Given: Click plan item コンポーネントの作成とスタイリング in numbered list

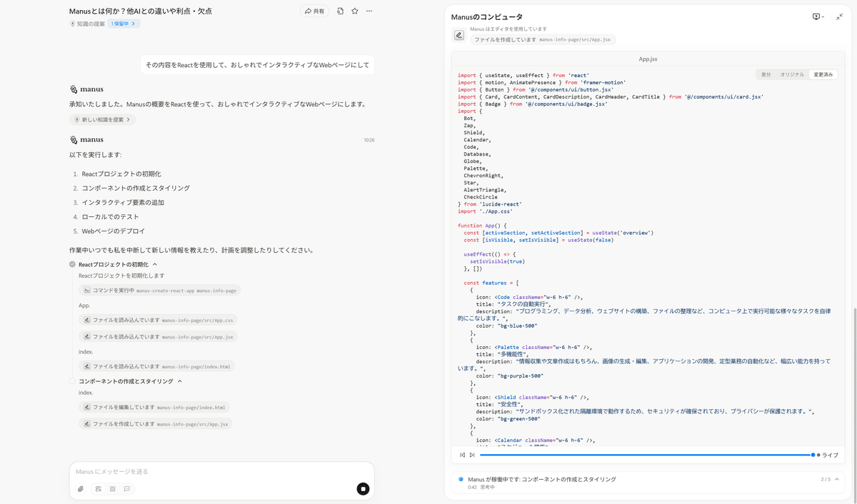Looking at the screenshot, I should point(136,188).
